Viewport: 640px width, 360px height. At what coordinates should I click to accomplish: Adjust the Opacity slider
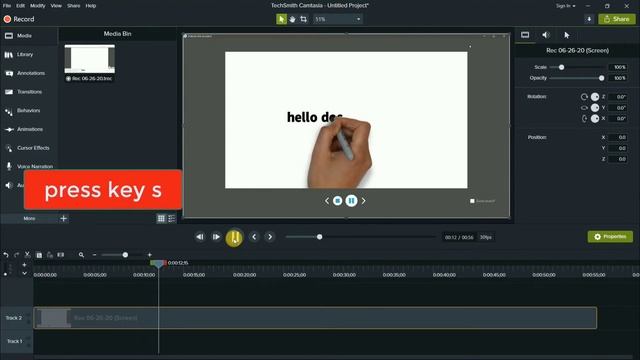(601, 78)
